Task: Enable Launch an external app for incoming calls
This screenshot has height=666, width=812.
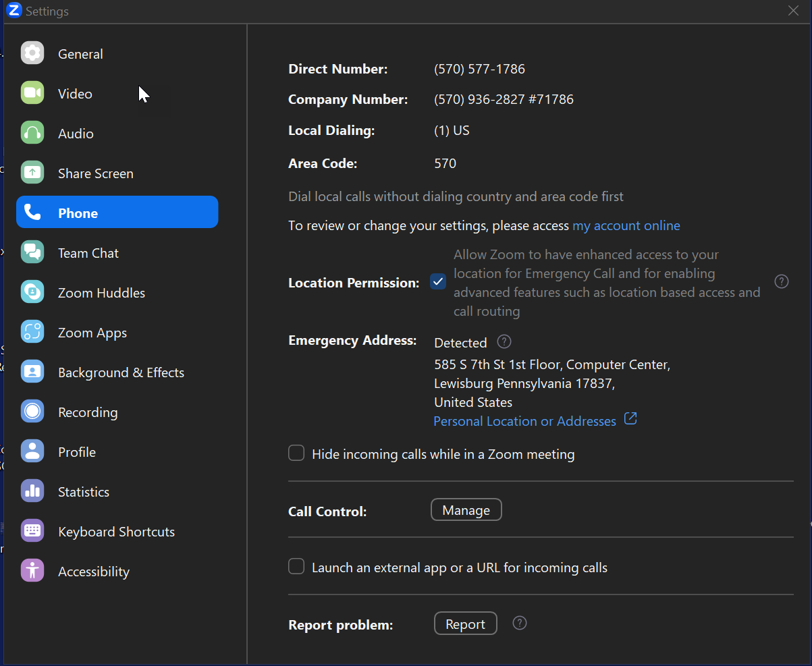Action: coord(296,566)
